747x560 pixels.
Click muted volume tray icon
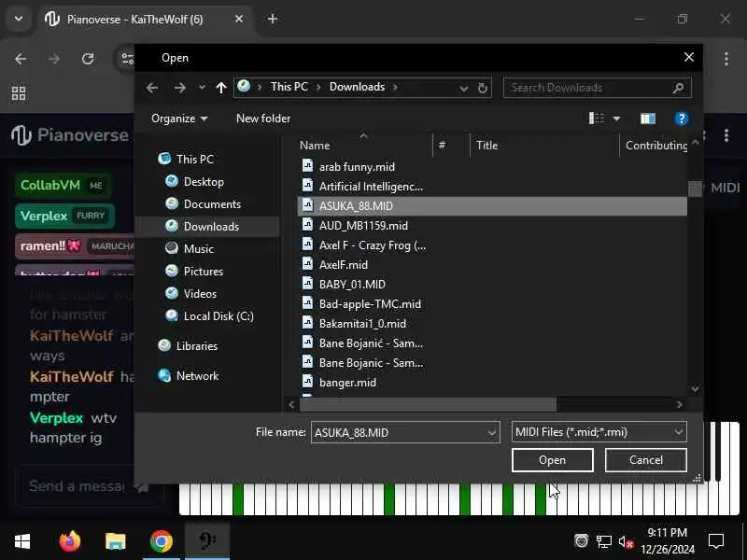coord(626,542)
